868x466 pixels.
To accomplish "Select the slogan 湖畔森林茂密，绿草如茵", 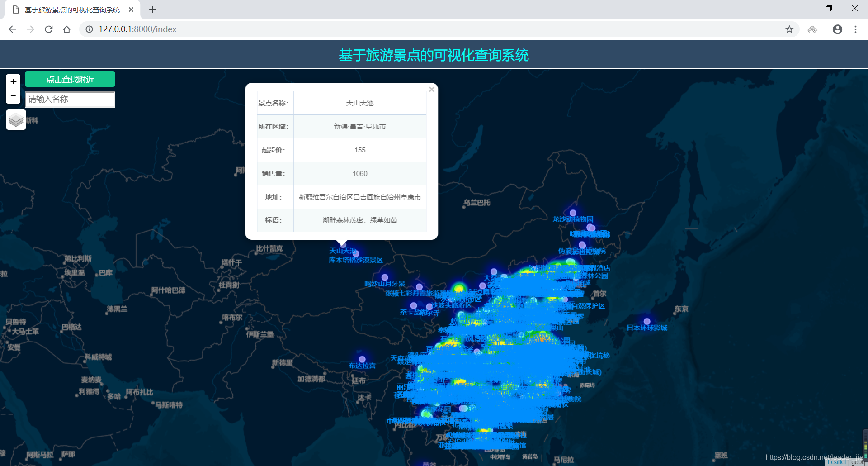I will coord(360,220).
